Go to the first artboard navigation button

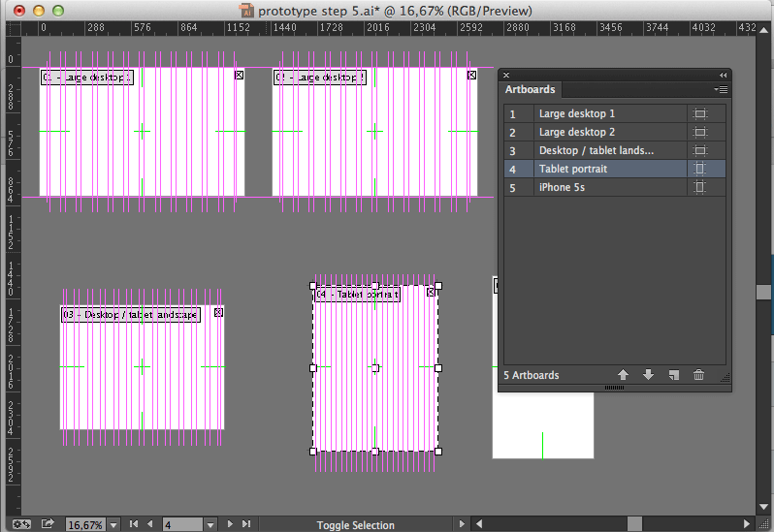(134, 524)
